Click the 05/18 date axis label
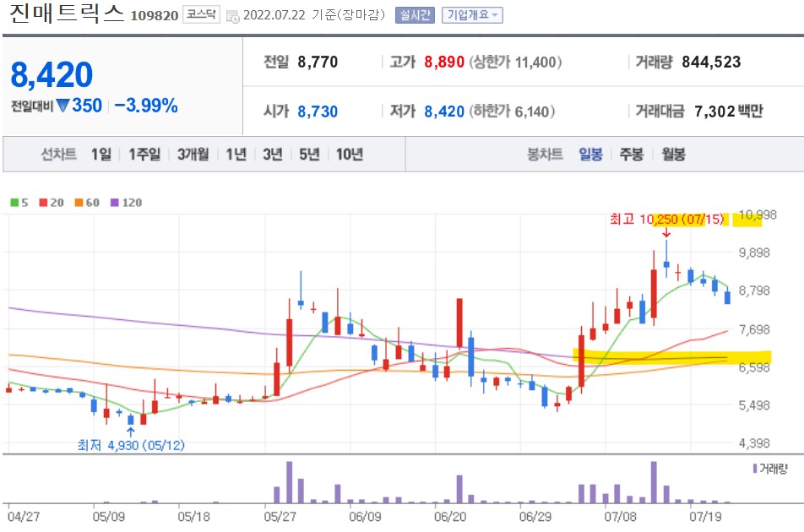This screenshot has width=804, height=532. [194, 516]
